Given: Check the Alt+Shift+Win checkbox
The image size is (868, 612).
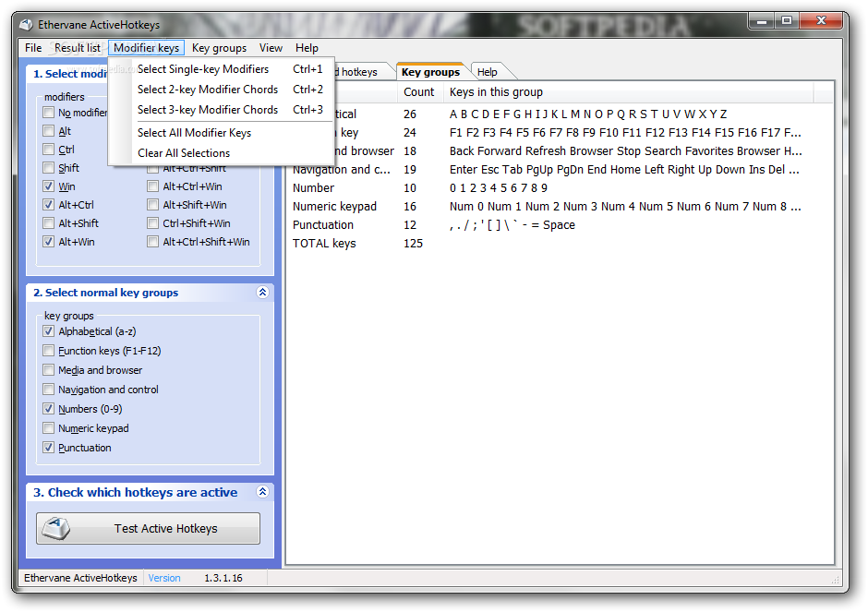Looking at the screenshot, I should tap(152, 205).
